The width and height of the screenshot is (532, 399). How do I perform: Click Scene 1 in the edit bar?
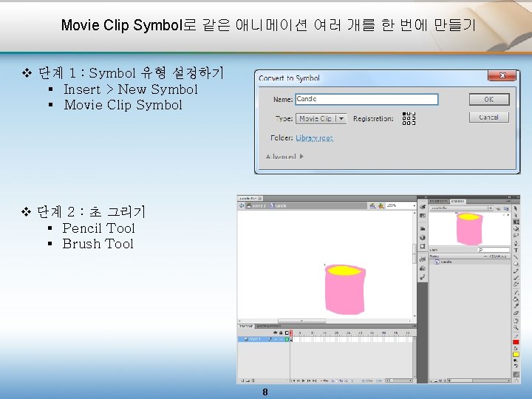pos(256,205)
